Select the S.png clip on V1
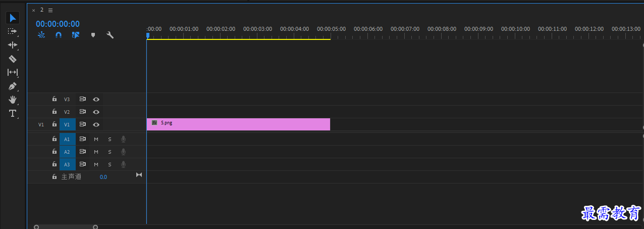The height and width of the screenshot is (229, 644). (238, 124)
